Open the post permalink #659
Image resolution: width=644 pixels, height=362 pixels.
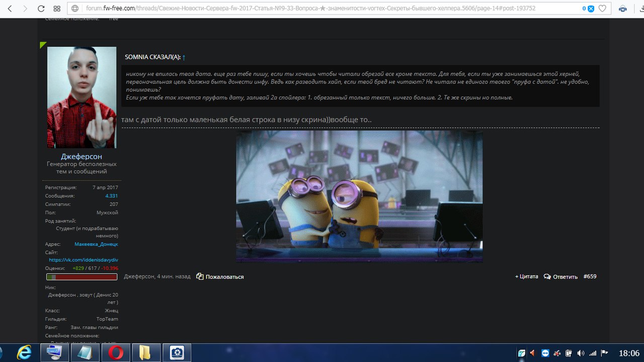pos(590,277)
